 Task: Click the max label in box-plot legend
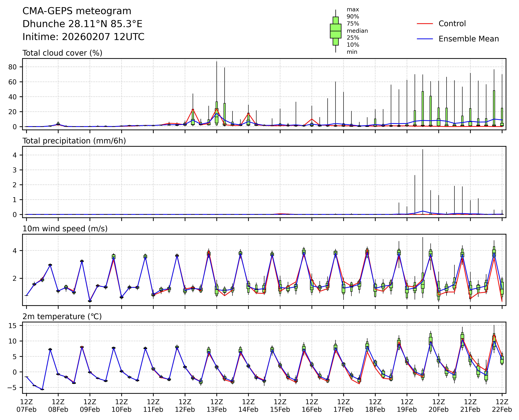pyautogui.click(x=353, y=10)
